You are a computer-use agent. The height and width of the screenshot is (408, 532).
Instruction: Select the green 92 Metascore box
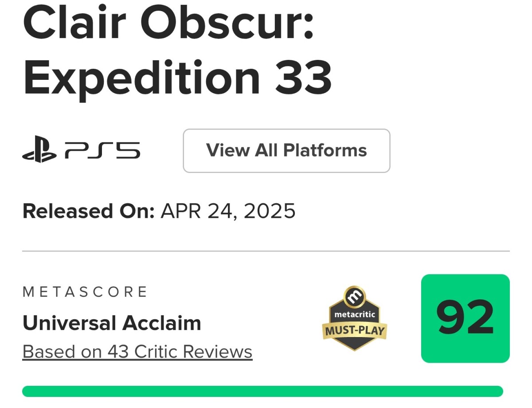coord(465,318)
